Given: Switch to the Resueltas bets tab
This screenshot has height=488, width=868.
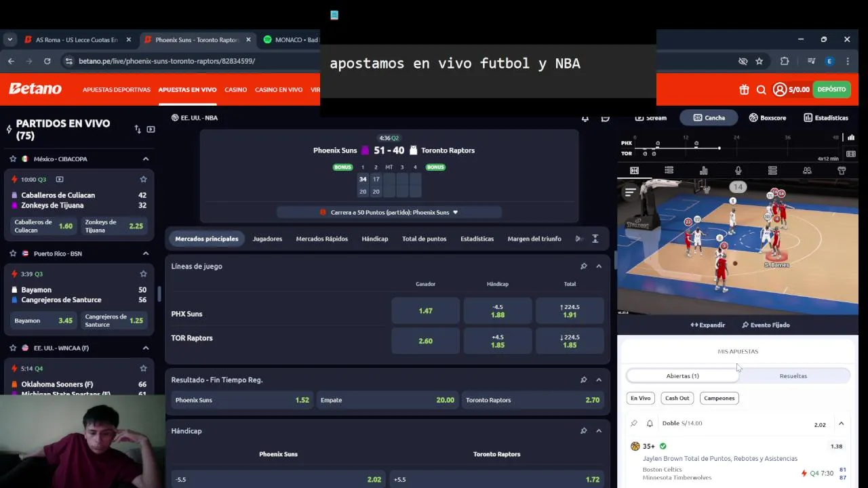Looking at the screenshot, I should [x=793, y=376].
